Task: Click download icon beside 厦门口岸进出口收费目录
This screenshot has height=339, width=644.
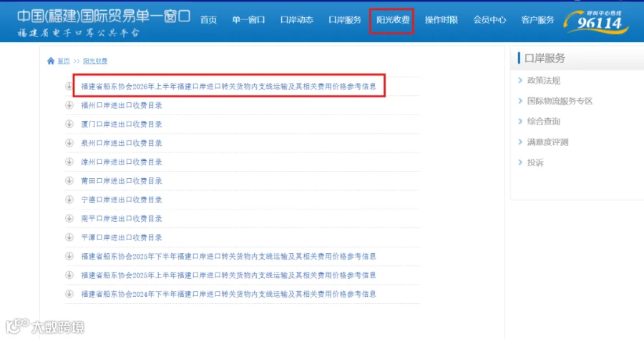Action: 69,124
